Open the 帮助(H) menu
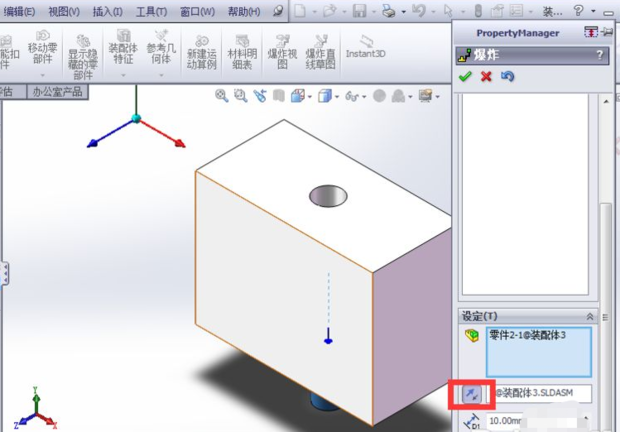Viewport: 620px width, 432px height. [244, 12]
